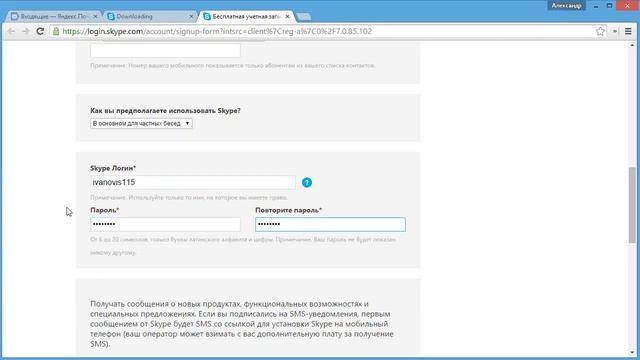Open the Chrome hamburger menu
This screenshot has width=640, height=360.
[x=628, y=31]
